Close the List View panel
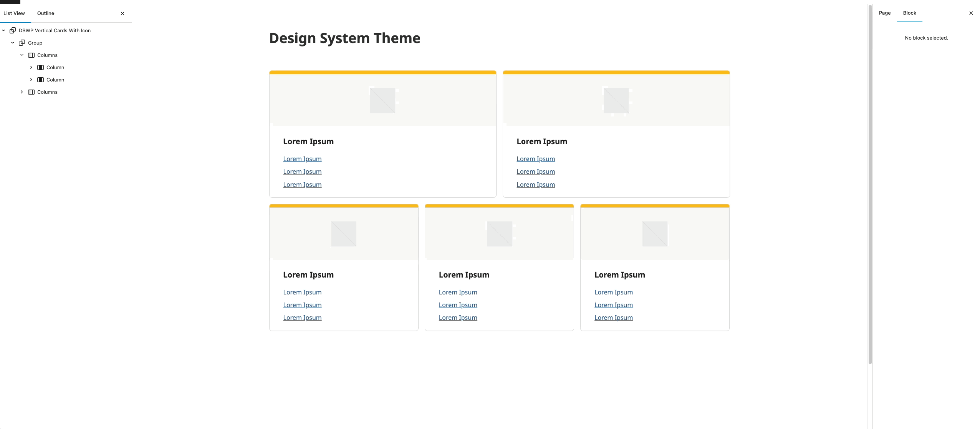 point(122,13)
